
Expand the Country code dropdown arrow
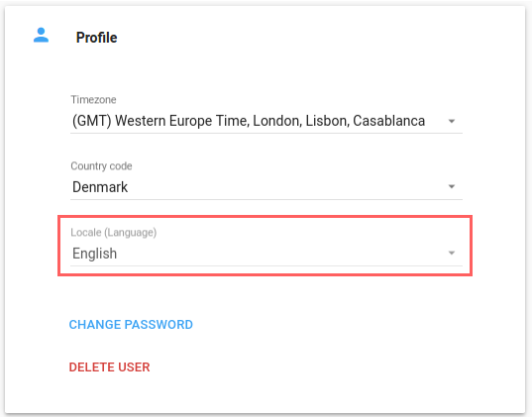(451, 186)
